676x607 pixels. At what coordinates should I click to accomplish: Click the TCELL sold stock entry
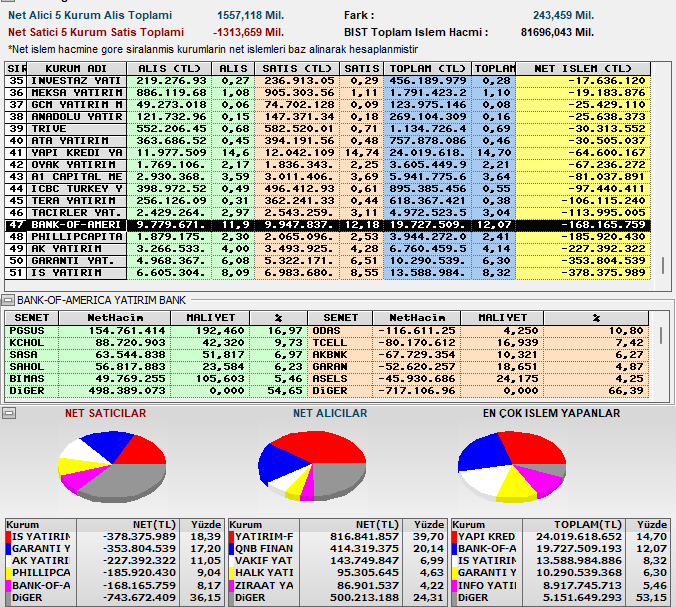point(478,343)
